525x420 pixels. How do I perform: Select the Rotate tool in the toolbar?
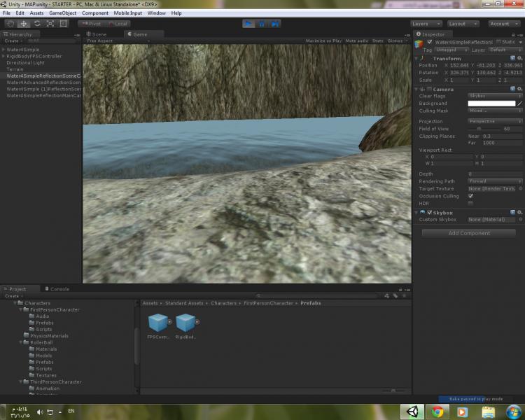click(37, 24)
